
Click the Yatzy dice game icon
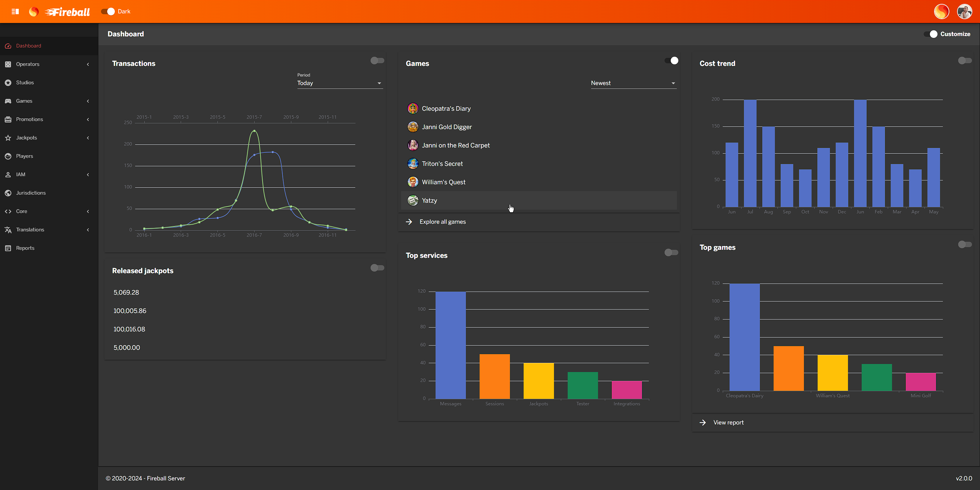pyautogui.click(x=413, y=200)
